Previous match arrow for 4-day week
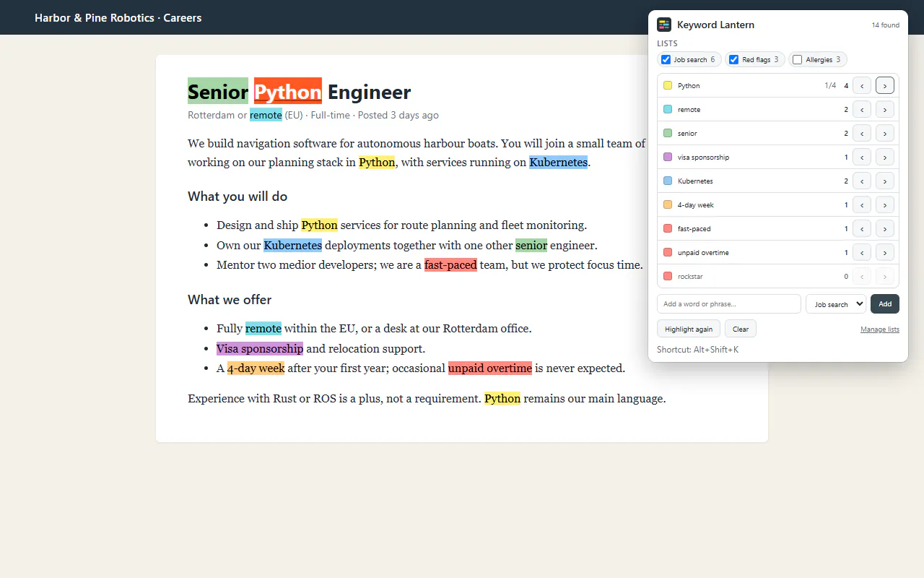This screenshot has width=924, height=578. pyautogui.click(x=862, y=204)
